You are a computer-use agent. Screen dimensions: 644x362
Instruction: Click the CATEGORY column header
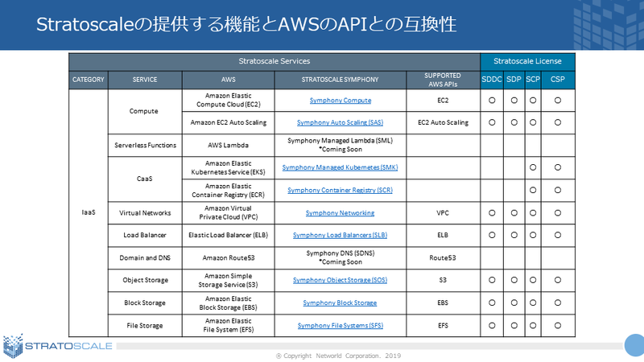click(x=89, y=80)
